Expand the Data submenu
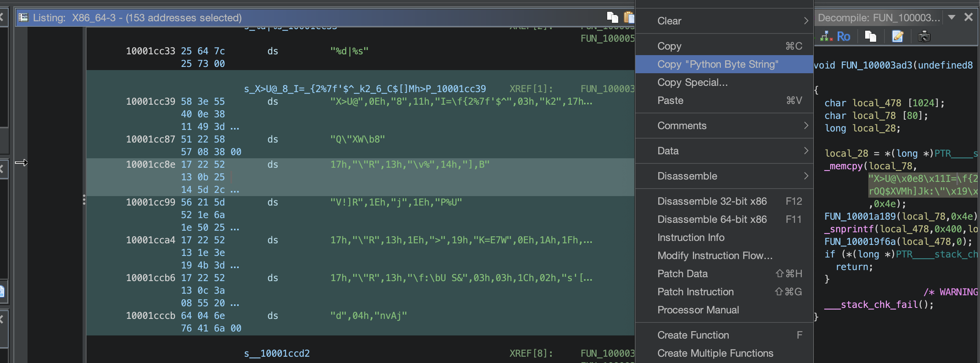The width and height of the screenshot is (980, 363). pos(724,151)
